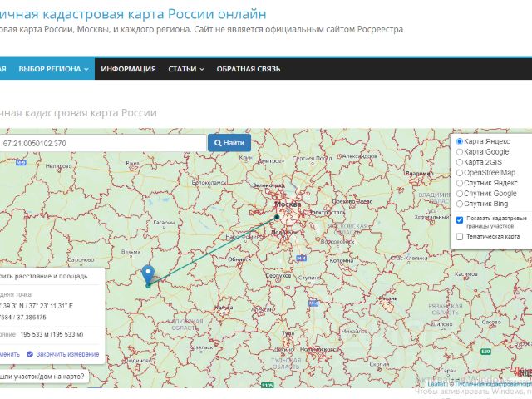Click Вязьма city label on map
The width and height of the screenshot is (532, 399).
pyautogui.click(x=131, y=252)
